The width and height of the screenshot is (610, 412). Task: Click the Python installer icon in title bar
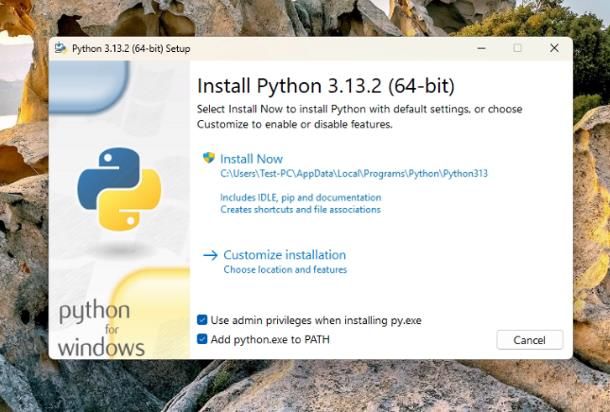pyautogui.click(x=60, y=48)
